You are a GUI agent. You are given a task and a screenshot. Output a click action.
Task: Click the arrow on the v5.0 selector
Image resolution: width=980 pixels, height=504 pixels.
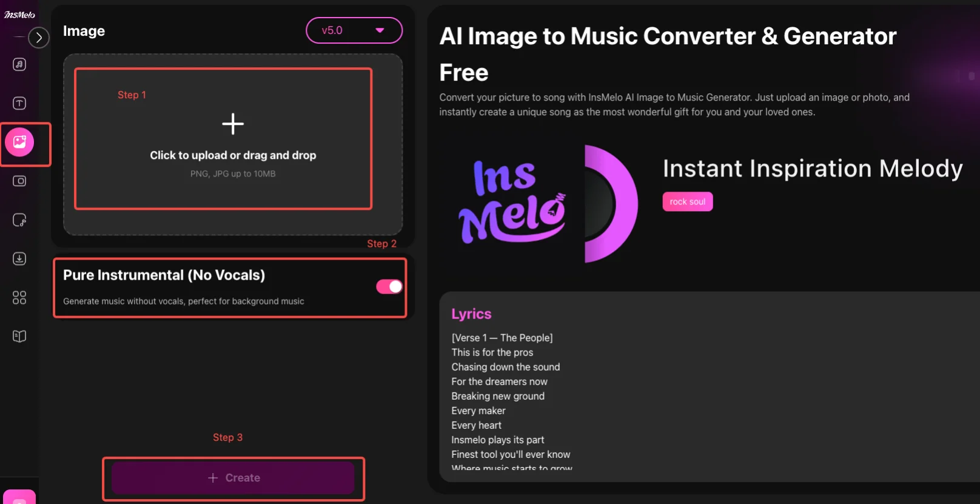coord(380,30)
